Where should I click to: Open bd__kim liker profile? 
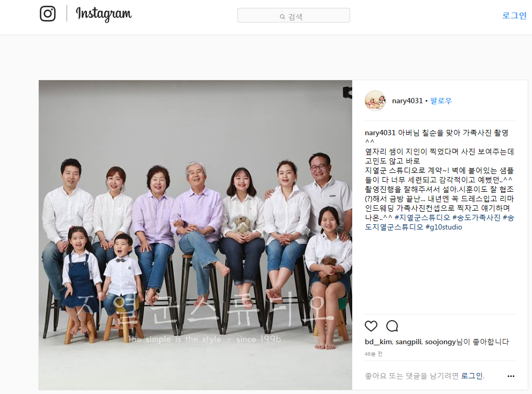(378, 342)
